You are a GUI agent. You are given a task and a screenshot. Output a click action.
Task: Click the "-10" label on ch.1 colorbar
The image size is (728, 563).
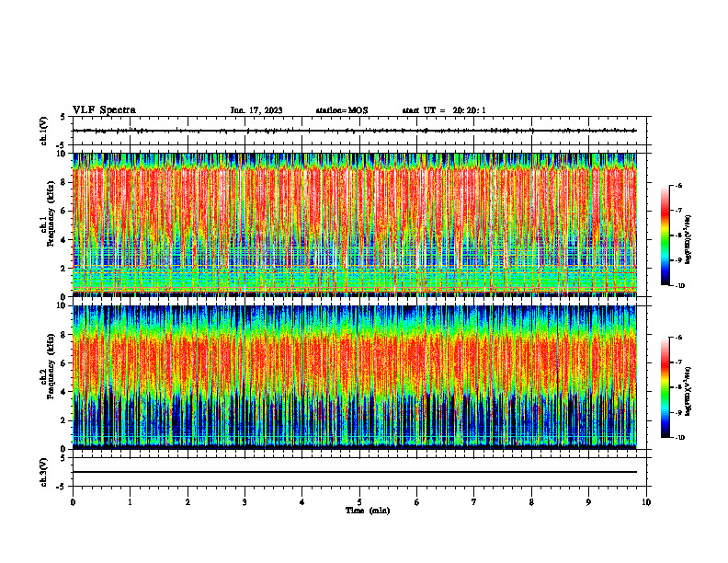(x=679, y=286)
